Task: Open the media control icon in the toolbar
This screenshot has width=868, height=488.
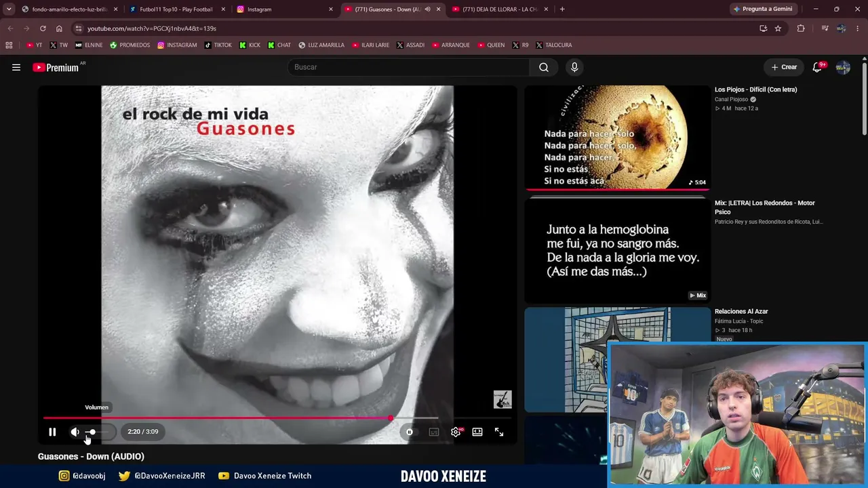Action: [x=825, y=28]
